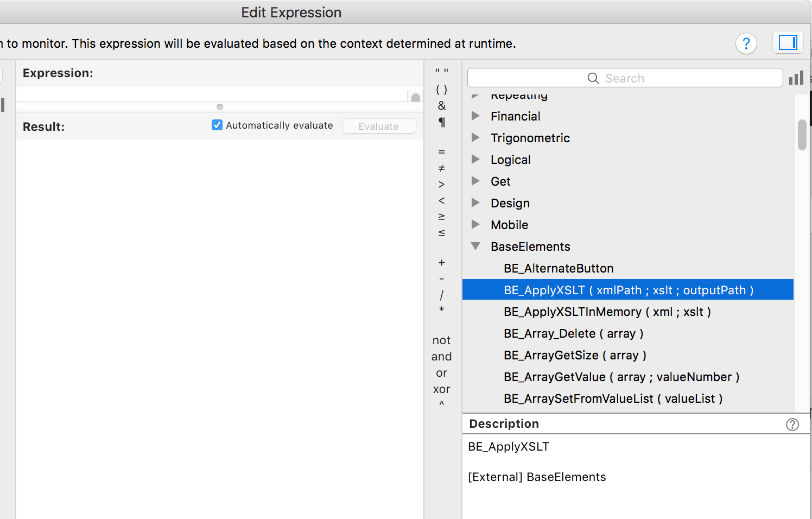
Task: Click the ampersand concatenation operator
Action: pyautogui.click(x=441, y=106)
